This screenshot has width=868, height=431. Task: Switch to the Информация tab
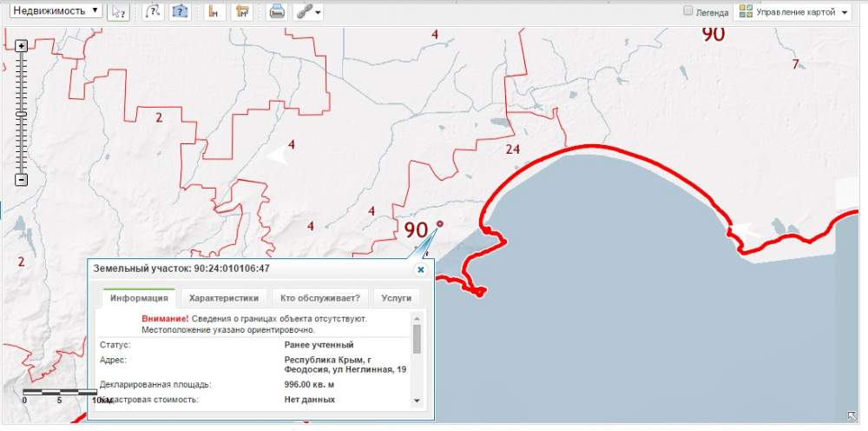click(139, 297)
